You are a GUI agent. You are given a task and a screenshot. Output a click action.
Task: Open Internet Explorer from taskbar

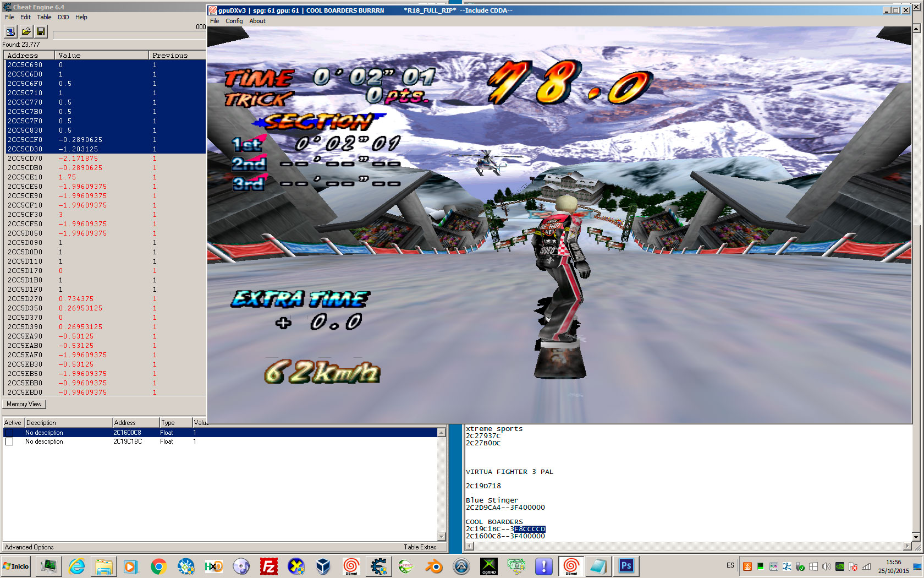[76, 566]
